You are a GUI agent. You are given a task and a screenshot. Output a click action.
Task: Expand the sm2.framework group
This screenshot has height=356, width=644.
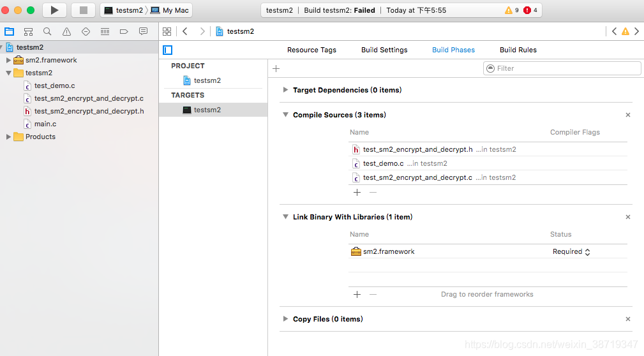(x=8, y=60)
